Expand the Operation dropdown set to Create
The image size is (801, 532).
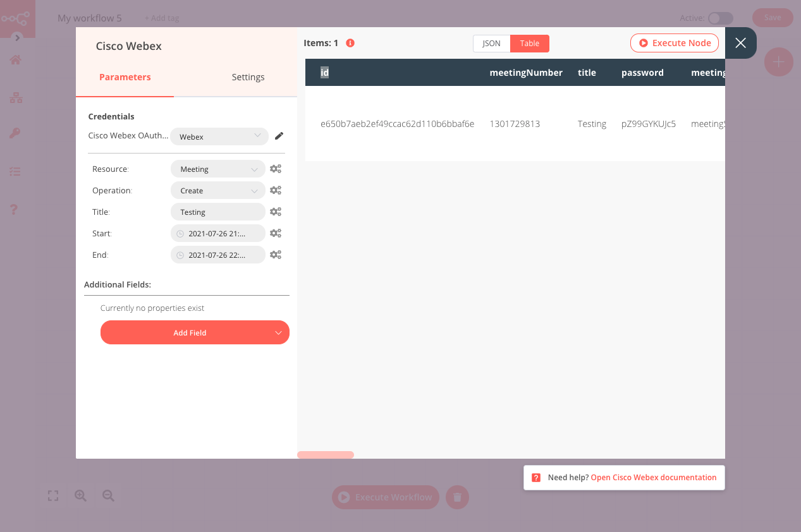click(x=217, y=191)
